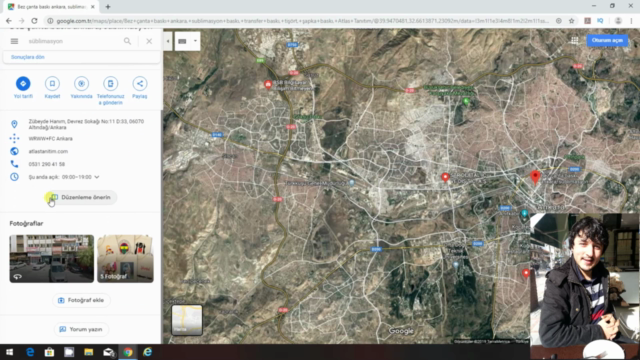Clear the search with the X icon
The width and height of the screenshot is (640, 360).
coord(149,41)
